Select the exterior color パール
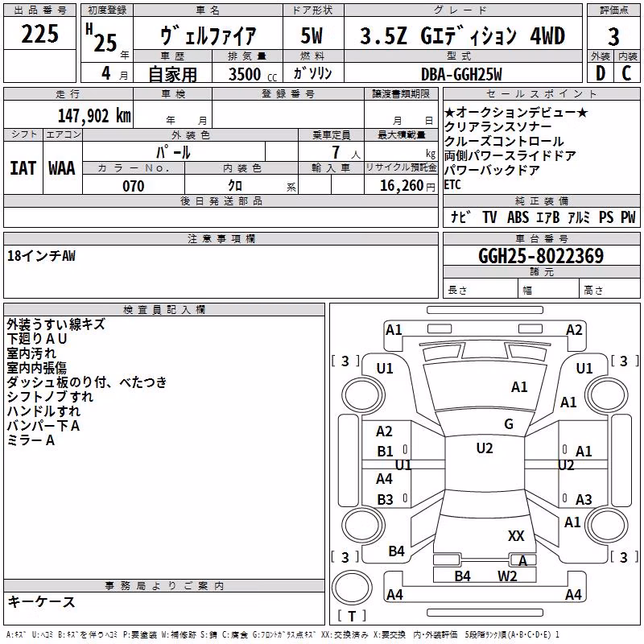 point(173,152)
